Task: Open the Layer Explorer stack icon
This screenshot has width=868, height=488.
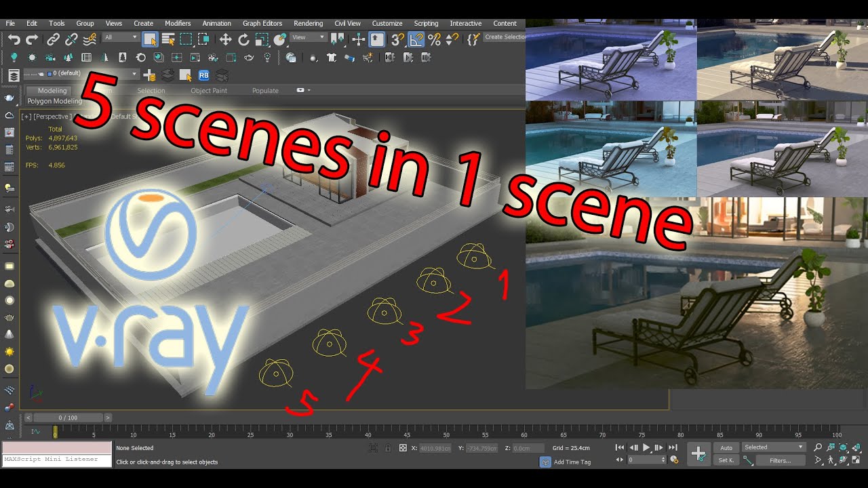Action: (13, 75)
